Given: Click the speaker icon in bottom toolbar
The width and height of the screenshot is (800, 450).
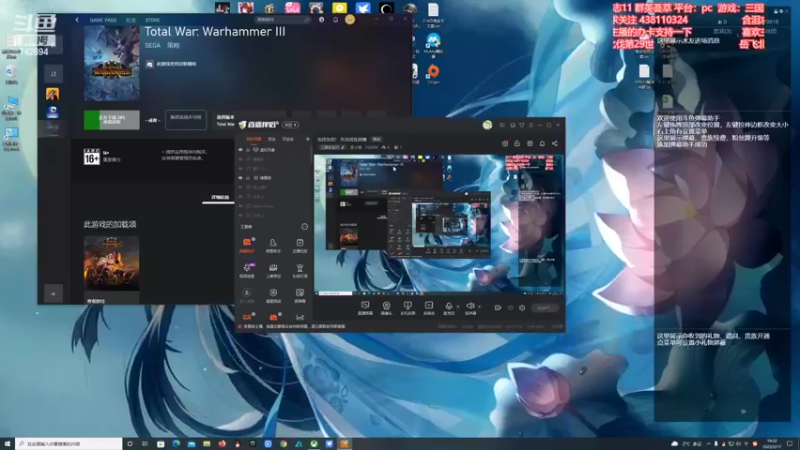Looking at the screenshot, I should pos(470,307).
